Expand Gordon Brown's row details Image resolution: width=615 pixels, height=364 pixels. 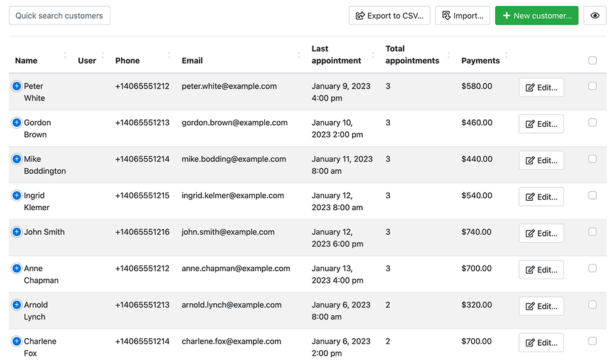tap(16, 122)
